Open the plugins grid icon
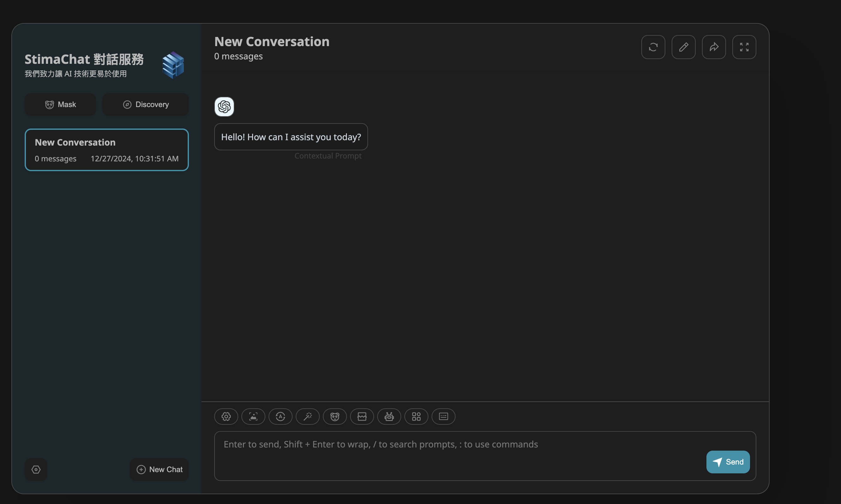841x504 pixels. tap(416, 417)
